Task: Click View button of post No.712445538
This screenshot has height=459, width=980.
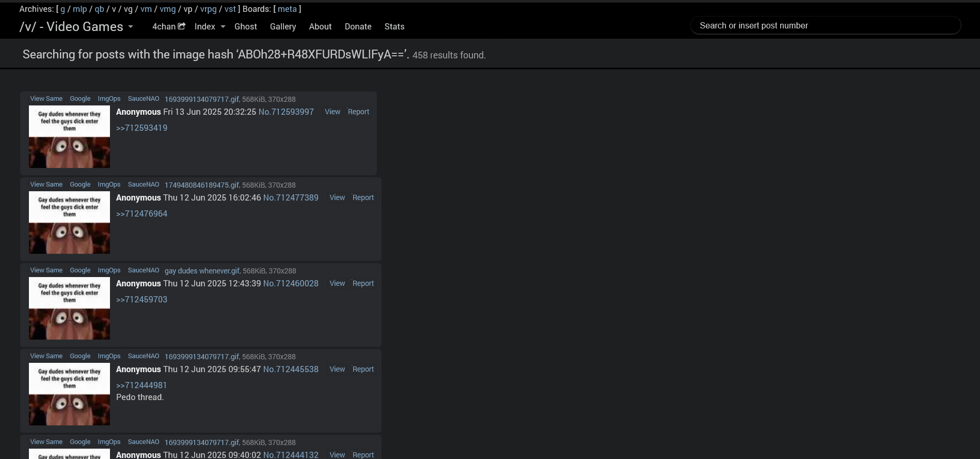Action: [337, 369]
